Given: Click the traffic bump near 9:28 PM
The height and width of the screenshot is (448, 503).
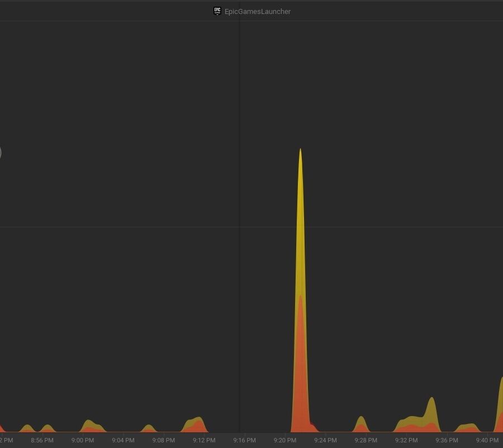Looking at the screenshot, I should pos(361,425).
